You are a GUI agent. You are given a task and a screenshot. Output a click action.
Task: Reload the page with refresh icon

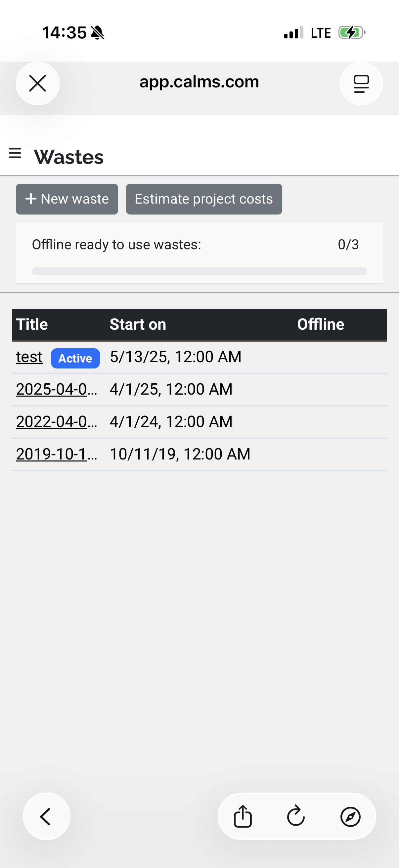point(296,816)
